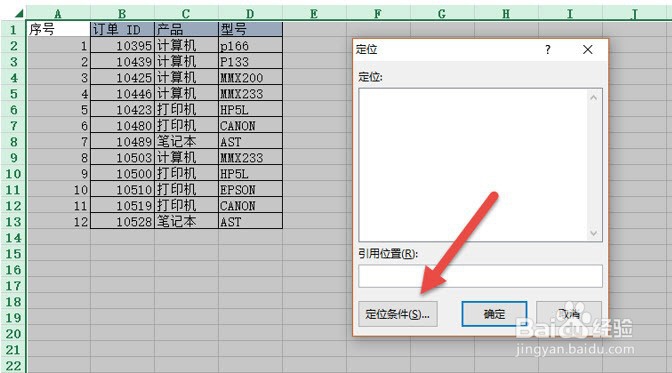Click cell with order ID 10439
Image resolution: width=672 pixels, height=373 pixels.
[x=122, y=61]
